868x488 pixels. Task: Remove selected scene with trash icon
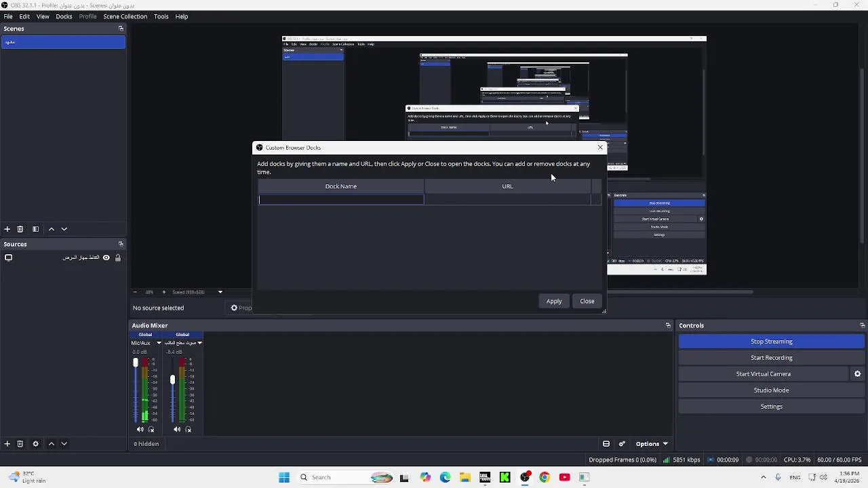point(20,229)
